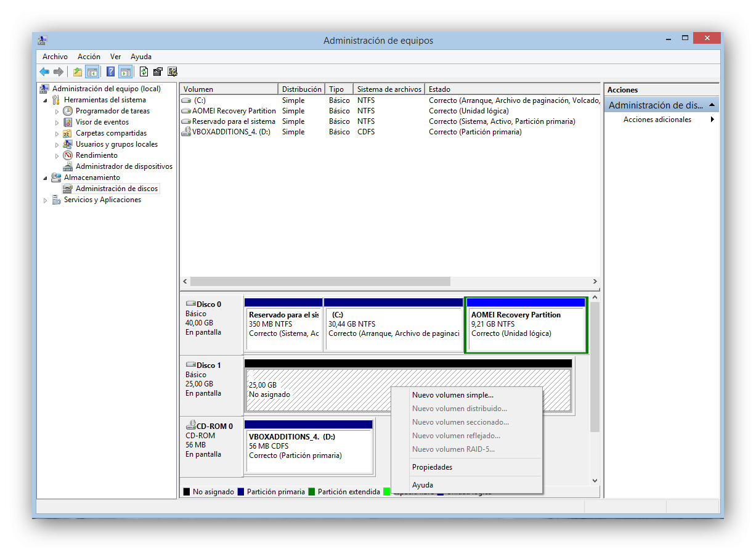Click the 'Correcto (Unidad lógica)' cell in volume list
756x551 pixels.
[469, 111]
